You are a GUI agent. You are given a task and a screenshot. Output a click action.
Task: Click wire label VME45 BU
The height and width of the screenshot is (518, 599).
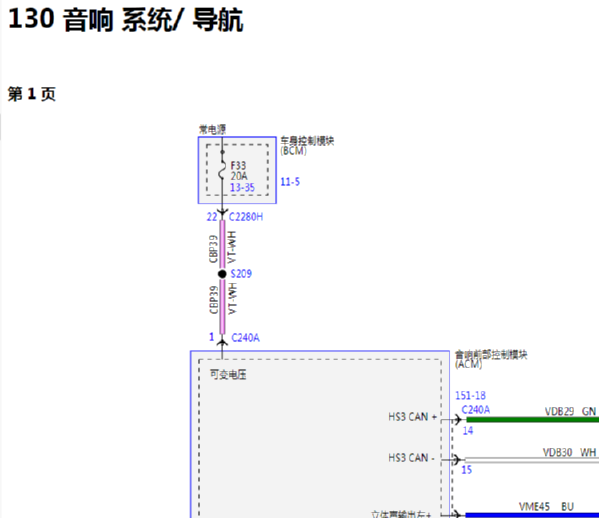[546, 507]
